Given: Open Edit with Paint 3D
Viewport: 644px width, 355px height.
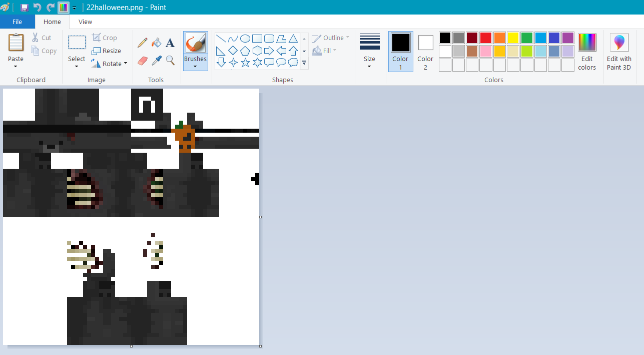Looking at the screenshot, I should [x=619, y=52].
